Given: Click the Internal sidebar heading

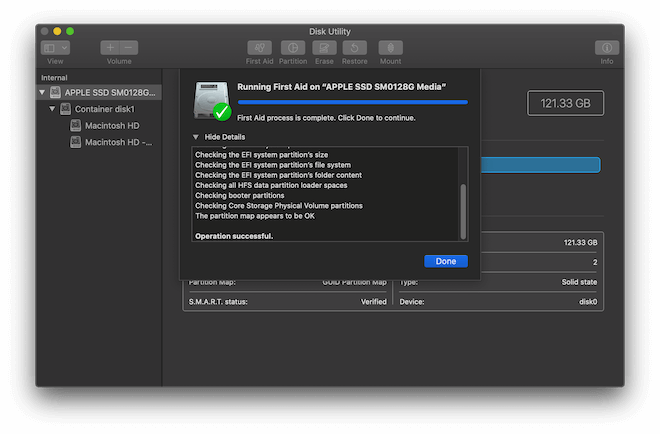Looking at the screenshot, I should (x=54, y=78).
